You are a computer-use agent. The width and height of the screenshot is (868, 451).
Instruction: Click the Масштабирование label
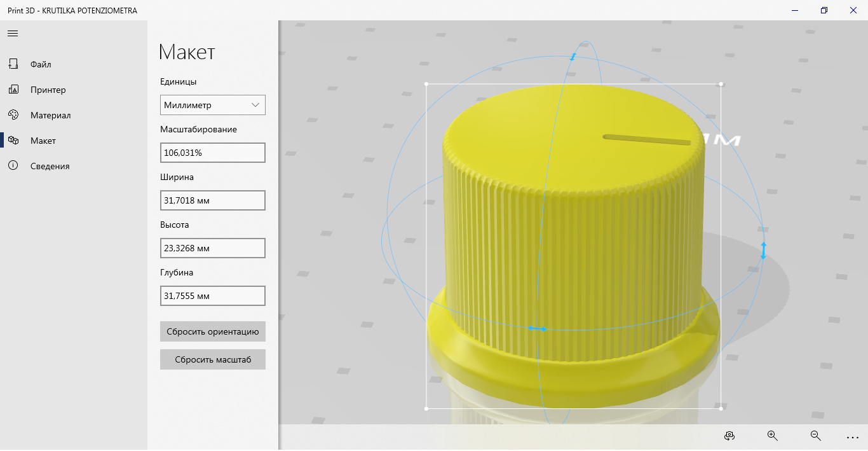198,129
